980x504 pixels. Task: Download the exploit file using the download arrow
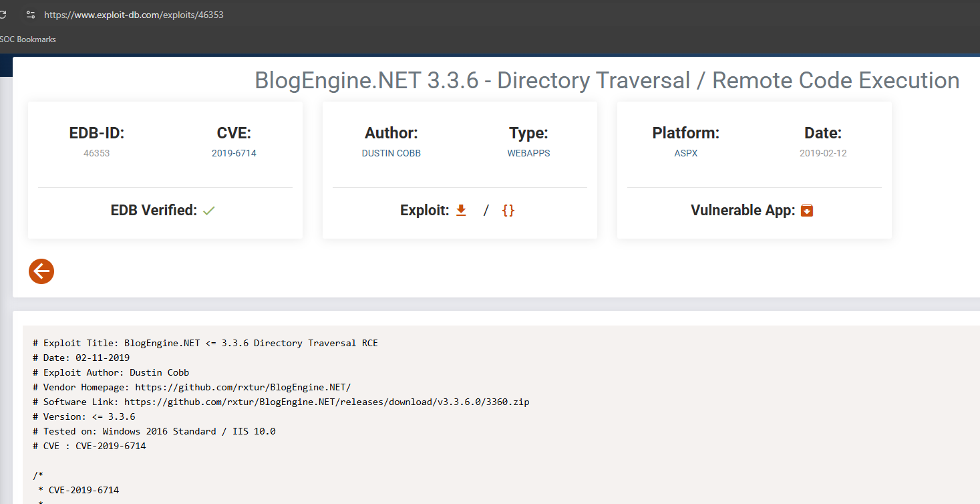460,211
